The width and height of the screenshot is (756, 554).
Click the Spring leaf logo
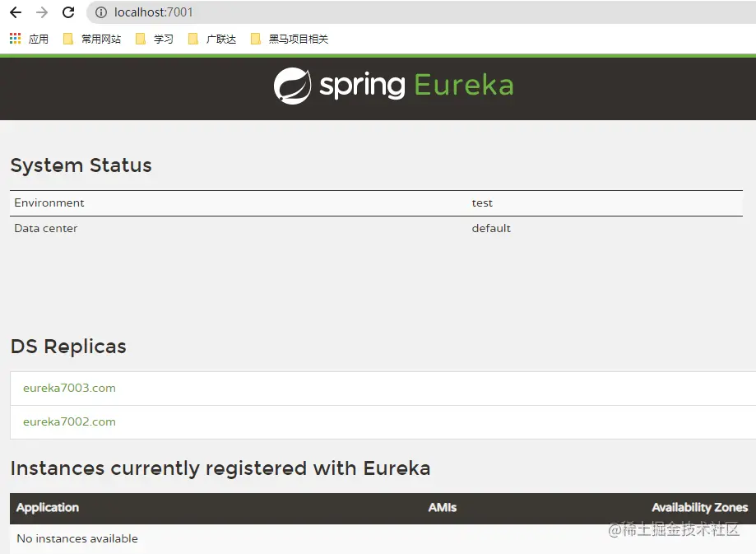point(292,86)
